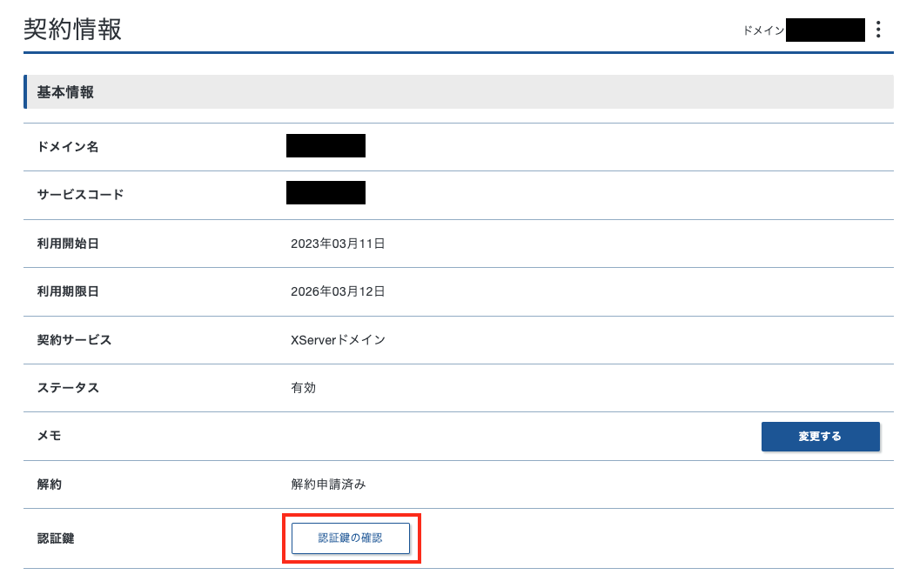The width and height of the screenshot is (913, 588).
Task: Click the redacted service code black box
Action: [326, 194]
